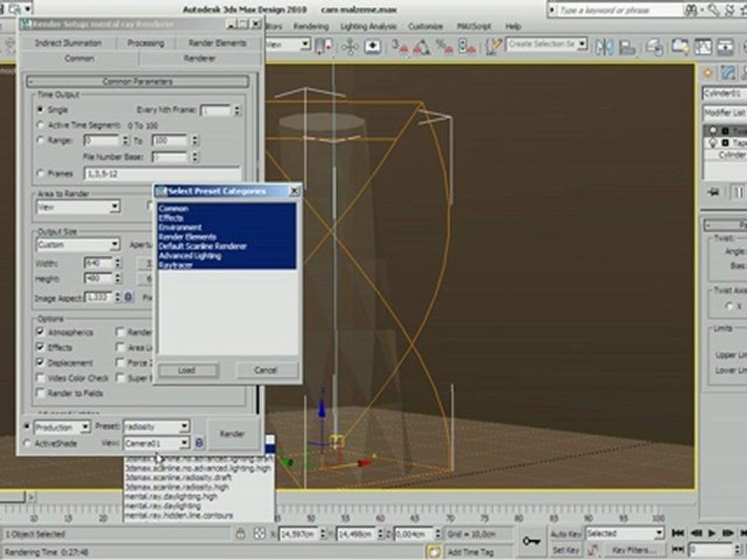747x560 pixels.
Task: Open the Rendering menu
Action: pyautogui.click(x=310, y=26)
